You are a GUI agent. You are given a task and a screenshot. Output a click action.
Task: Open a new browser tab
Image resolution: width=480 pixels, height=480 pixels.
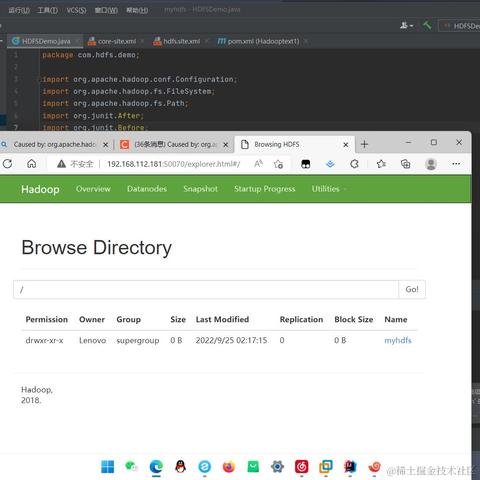364,144
